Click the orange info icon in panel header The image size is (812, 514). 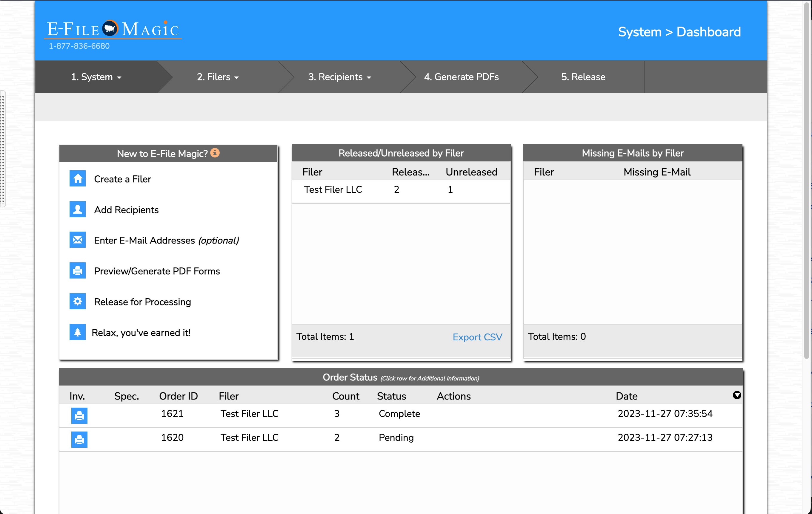(x=215, y=153)
